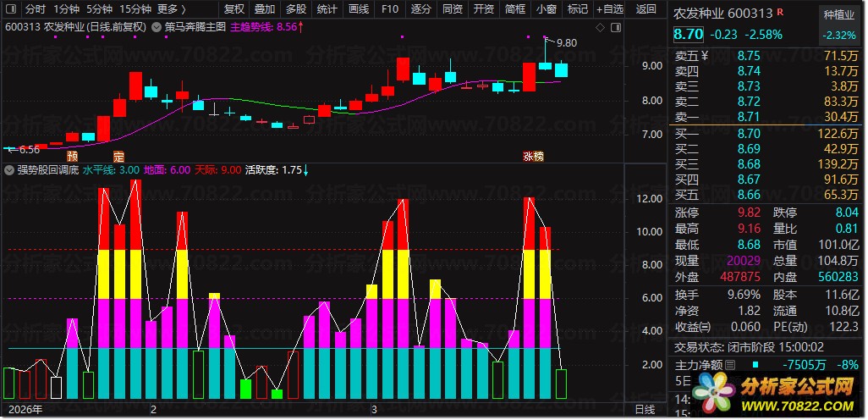Click the 多股 multi-stock button
This screenshot has width=868, height=420.
(296, 8)
